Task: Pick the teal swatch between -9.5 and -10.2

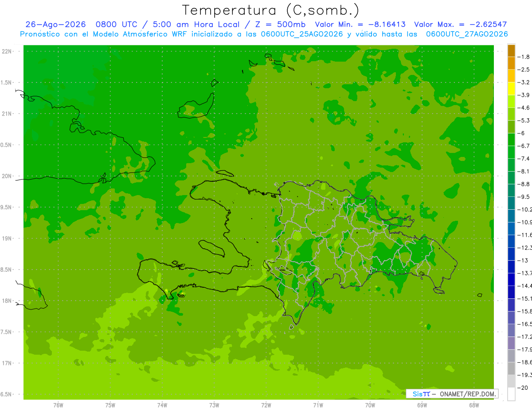Action: click(x=511, y=203)
